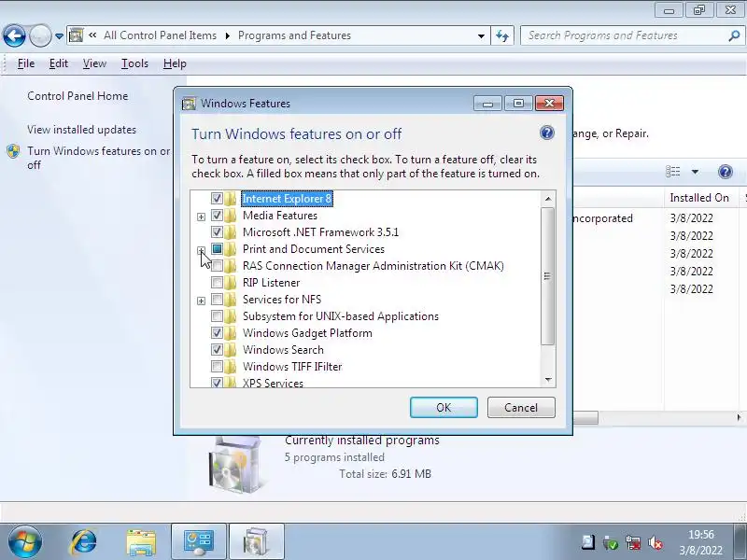Select the Internet Explorer 8 feature label
The width and height of the screenshot is (747, 560).
(287, 199)
